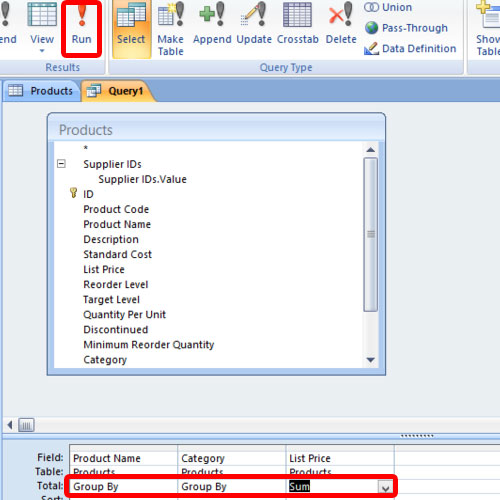Select the Minimum Reorder Quantity field
The image size is (500, 500).
[x=149, y=345]
